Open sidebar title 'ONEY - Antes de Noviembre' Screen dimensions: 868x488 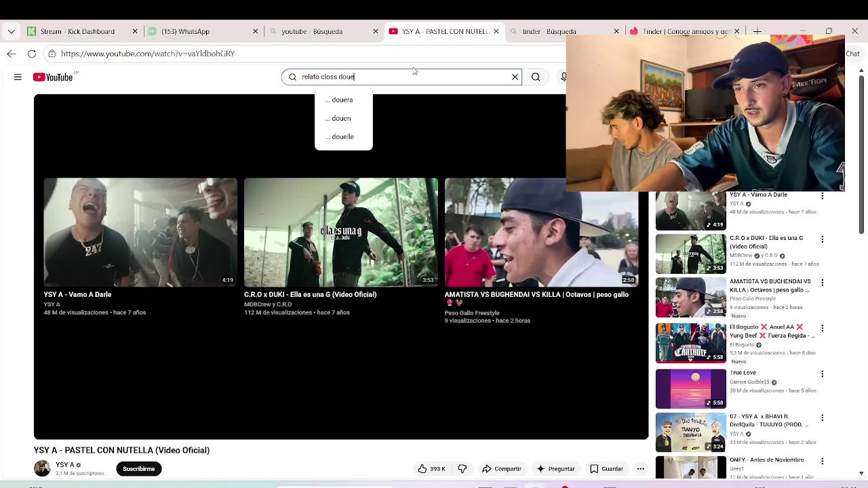[x=766, y=460]
